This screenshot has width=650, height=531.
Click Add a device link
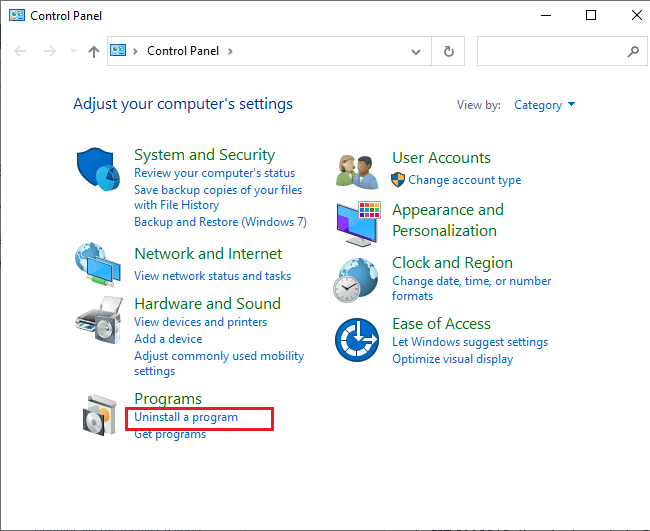168,339
